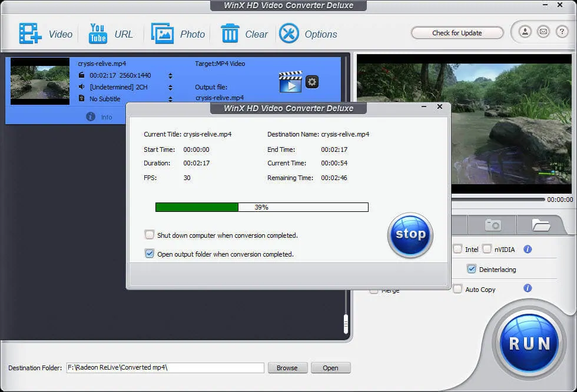Open Options settings wrench icon

tap(289, 34)
